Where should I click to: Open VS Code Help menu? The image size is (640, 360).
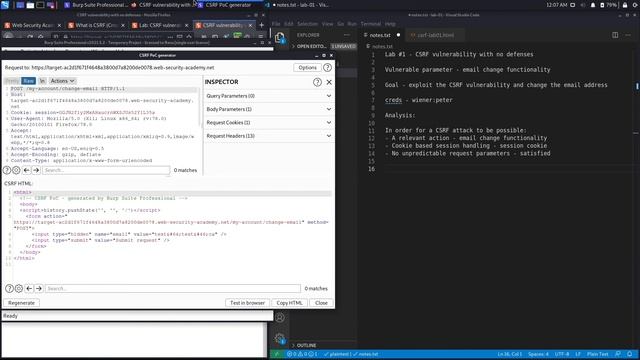point(390,24)
